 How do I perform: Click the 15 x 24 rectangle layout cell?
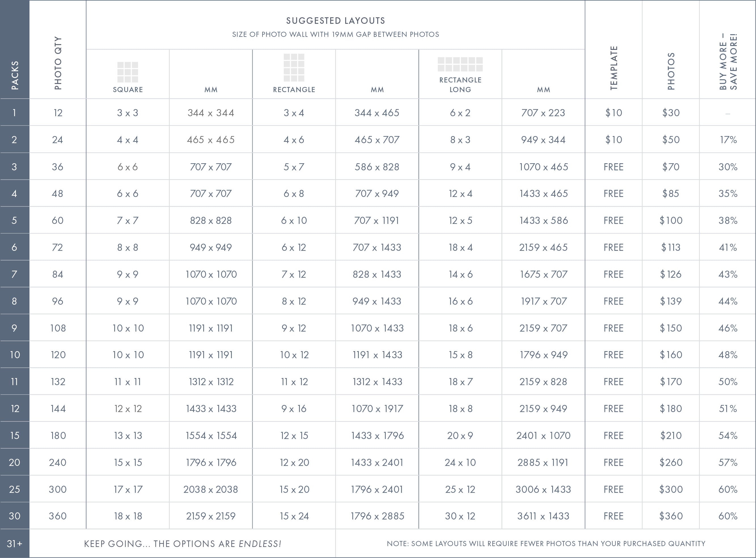294,516
